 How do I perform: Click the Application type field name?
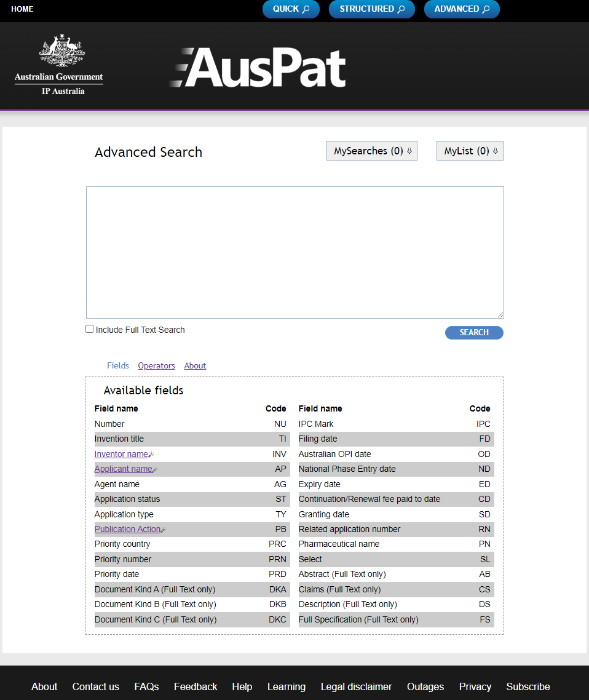click(x=124, y=514)
